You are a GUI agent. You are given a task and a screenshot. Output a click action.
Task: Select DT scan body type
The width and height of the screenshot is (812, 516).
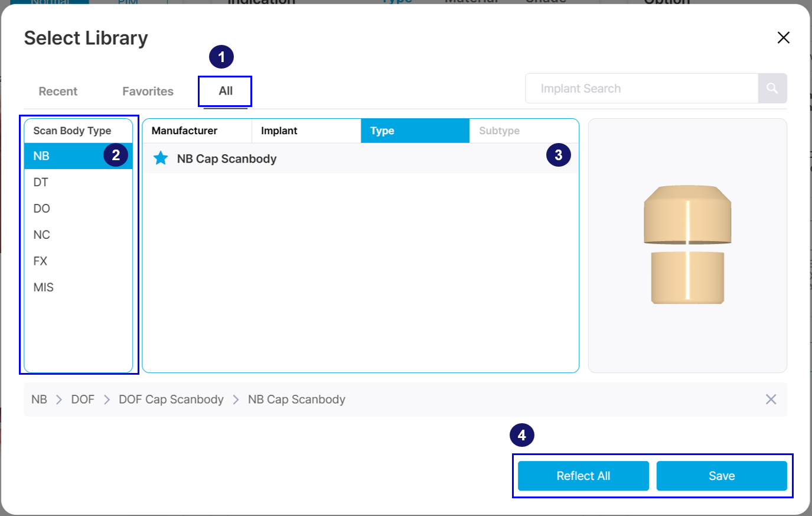pos(79,182)
